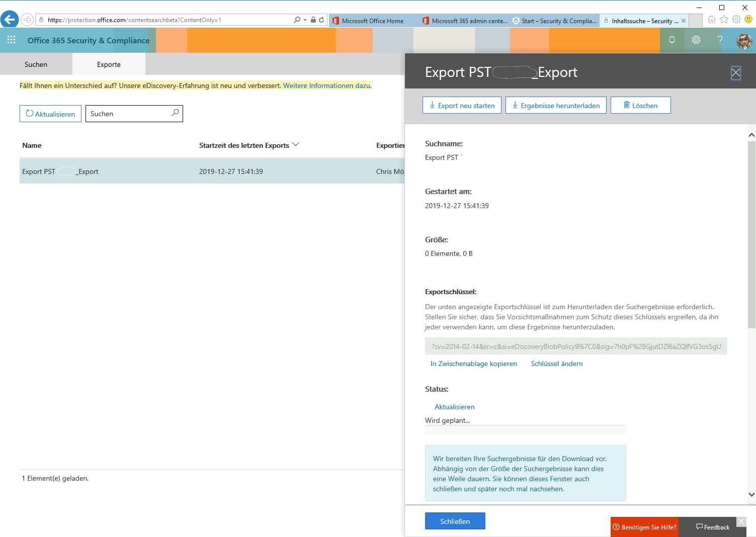Open the user profile avatar
Image resolution: width=756 pixels, height=537 pixels.
pyautogui.click(x=744, y=40)
